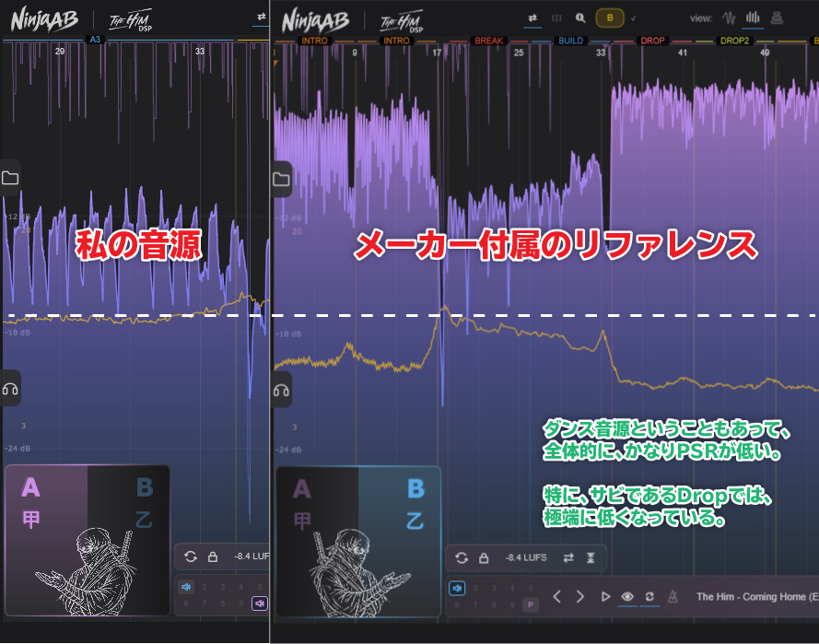Click bar number 33 in right timeline
Image resolution: width=819 pixels, height=644 pixels.
coord(601,53)
